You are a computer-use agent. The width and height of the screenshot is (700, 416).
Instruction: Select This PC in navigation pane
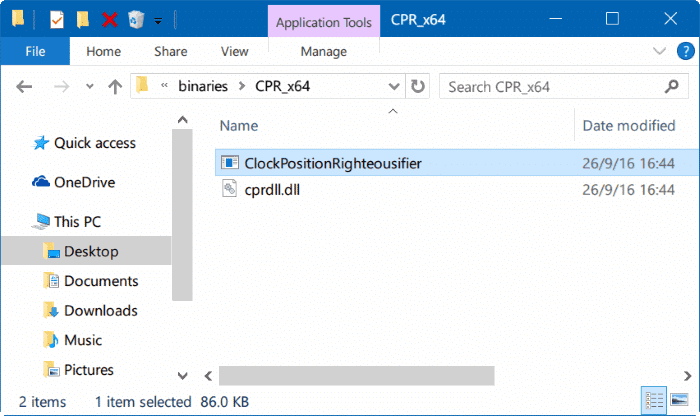click(77, 221)
